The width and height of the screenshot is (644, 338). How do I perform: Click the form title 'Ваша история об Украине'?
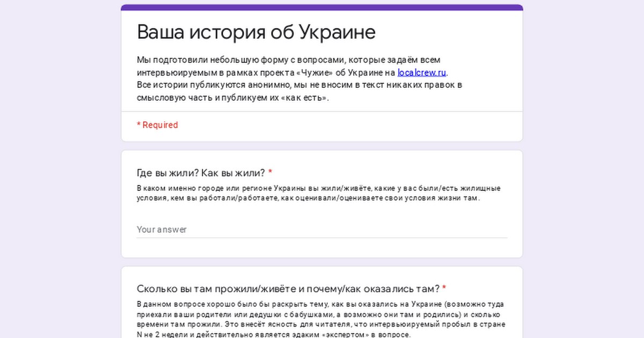coord(256,32)
